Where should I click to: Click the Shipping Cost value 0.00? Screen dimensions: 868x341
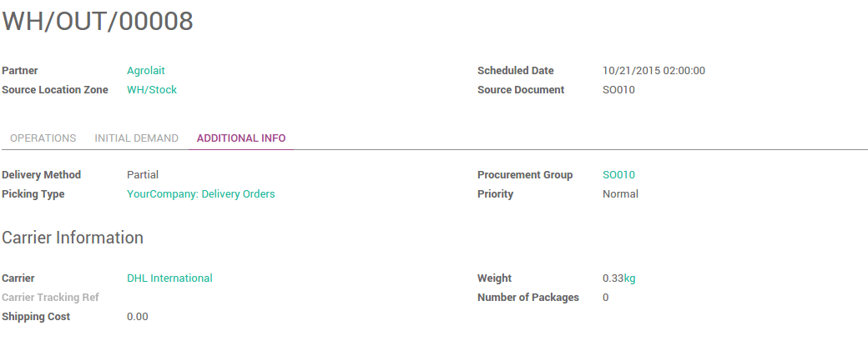138,317
